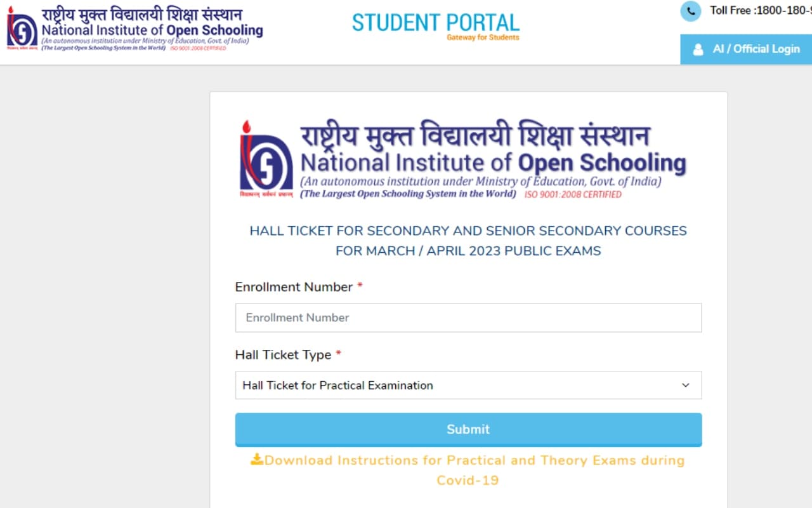This screenshot has height=508, width=812.
Task: Click the chevron arrow on Hall Ticket Type
Action: point(685,385)
